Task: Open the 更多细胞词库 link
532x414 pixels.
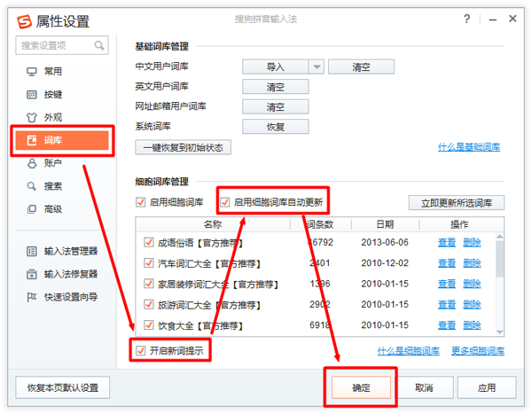Action: coord(478,350)
